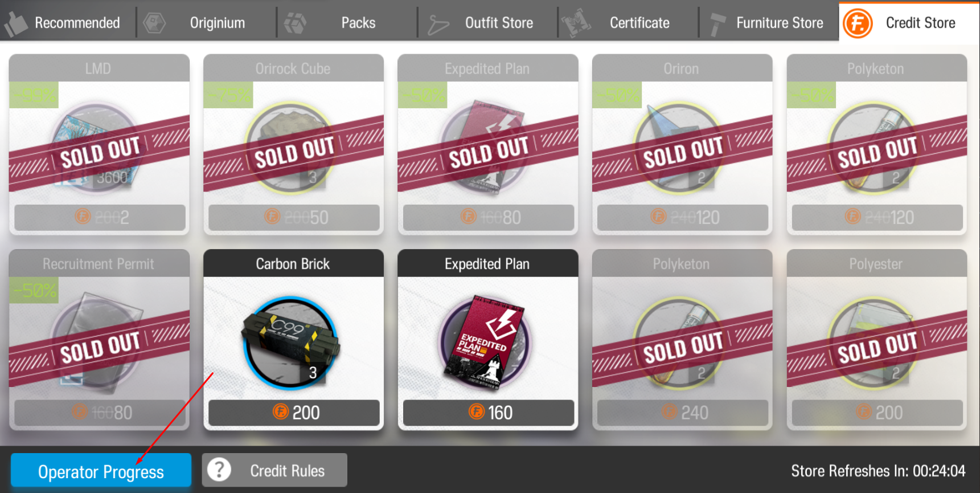The image size is (980, 493).
Task: Buy Carbon Brick for 200 credits
Action: pos(294,413)
